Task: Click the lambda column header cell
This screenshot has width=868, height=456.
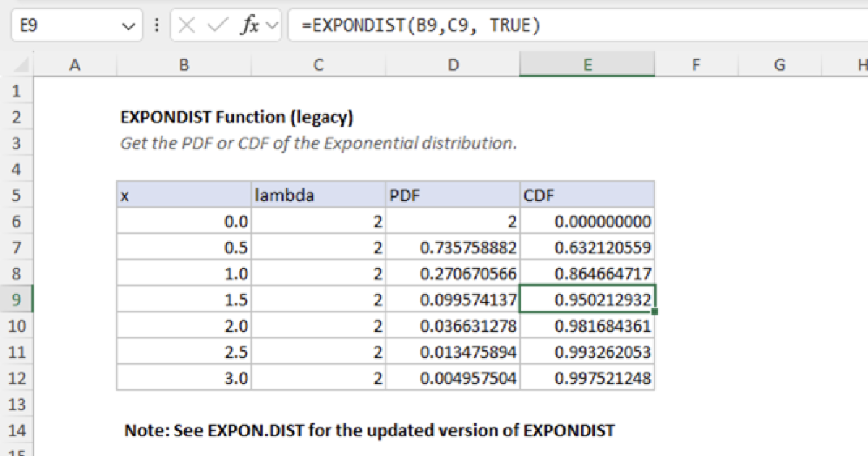Action: 318,195
